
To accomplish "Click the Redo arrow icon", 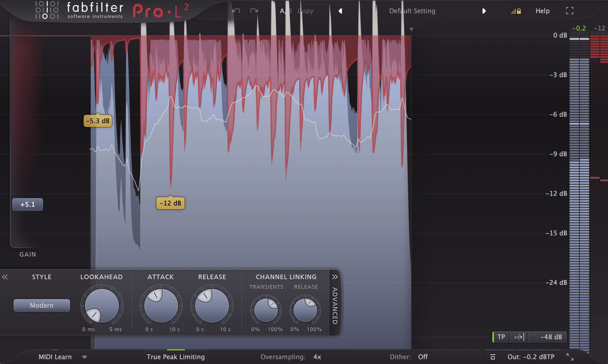I will (x=254, y=11).
